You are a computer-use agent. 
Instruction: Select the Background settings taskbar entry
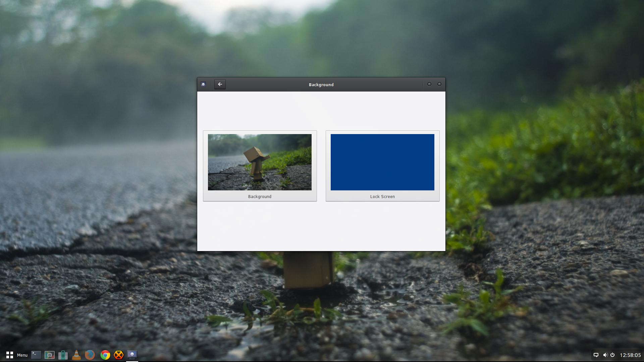coord(132,355)
